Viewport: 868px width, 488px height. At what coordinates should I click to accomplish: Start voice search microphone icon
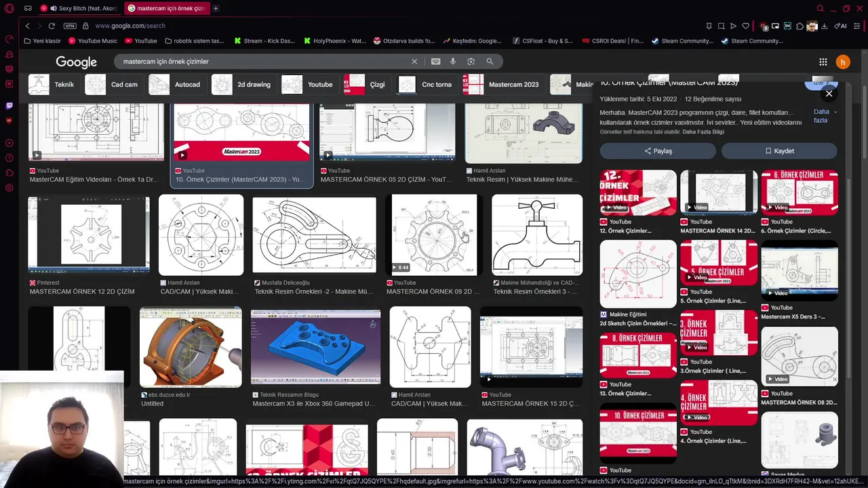[x=453, y=61]
